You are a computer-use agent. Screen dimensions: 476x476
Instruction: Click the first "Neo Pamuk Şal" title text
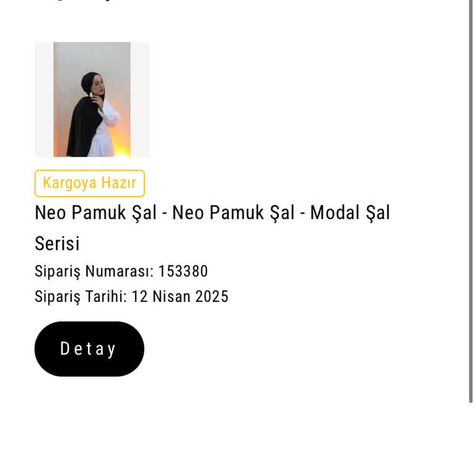pyautogui.click(x=95, y=213)
